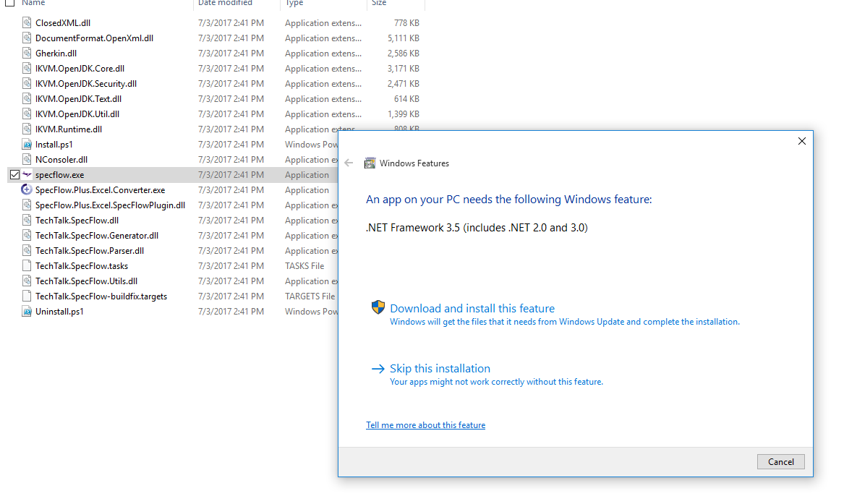844x504 pixels.
Task: Click the Uninstall.ps1 PowerShell script icon
Action: tap(25, 311)
